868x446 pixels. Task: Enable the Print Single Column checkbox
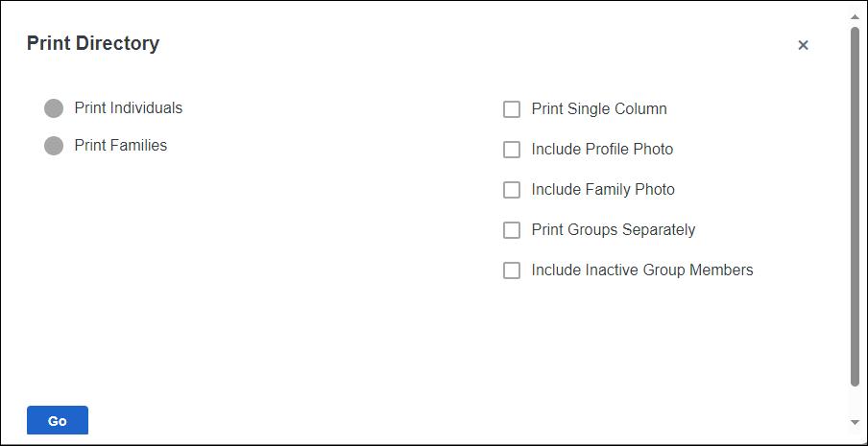pyautogui.click(x=512, y=109)
